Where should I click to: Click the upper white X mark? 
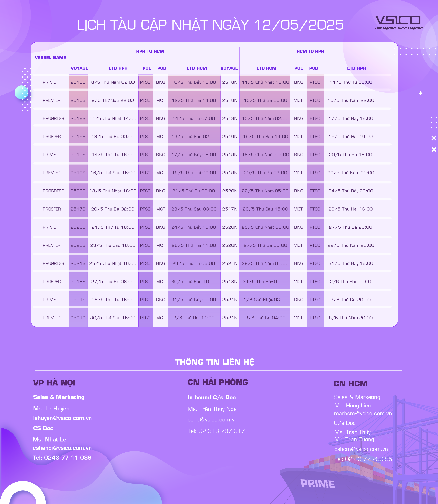click(x=434, y=138)
